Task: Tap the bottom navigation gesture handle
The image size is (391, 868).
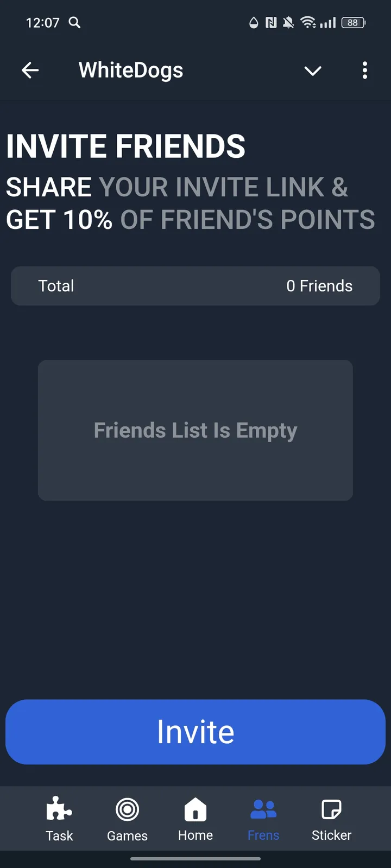Action: point(195,859)
